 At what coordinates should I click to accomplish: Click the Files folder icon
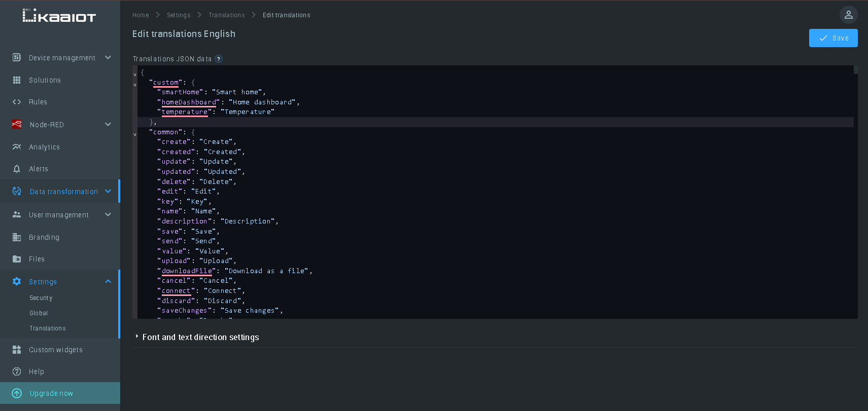[17, 259]
